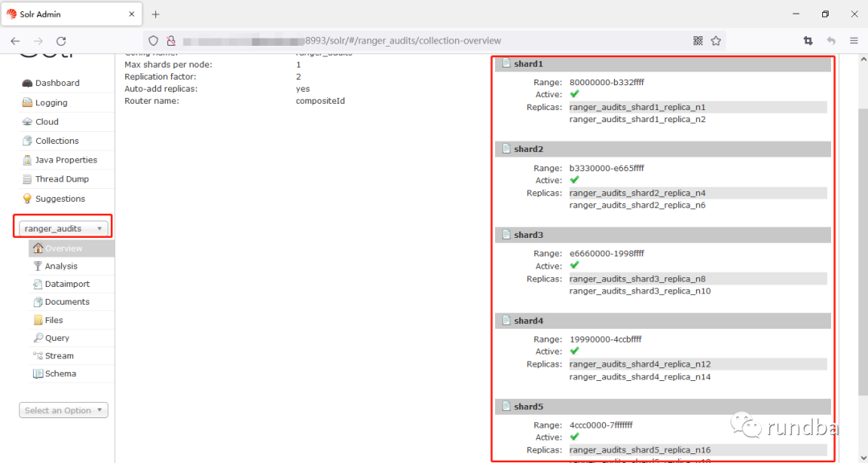Screen dimensions: 868x463
Task: Open Schema for ranger_audits
Action: 60,374
